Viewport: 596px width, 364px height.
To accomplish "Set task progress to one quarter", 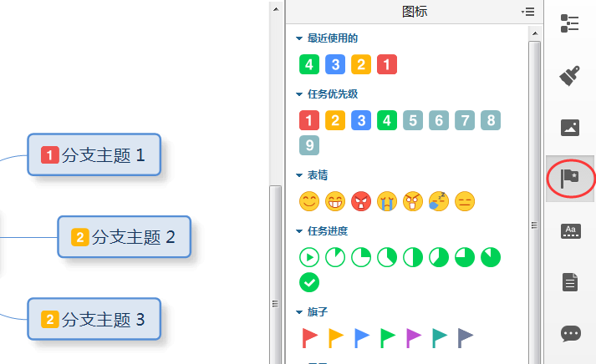I will coord(361,257).
